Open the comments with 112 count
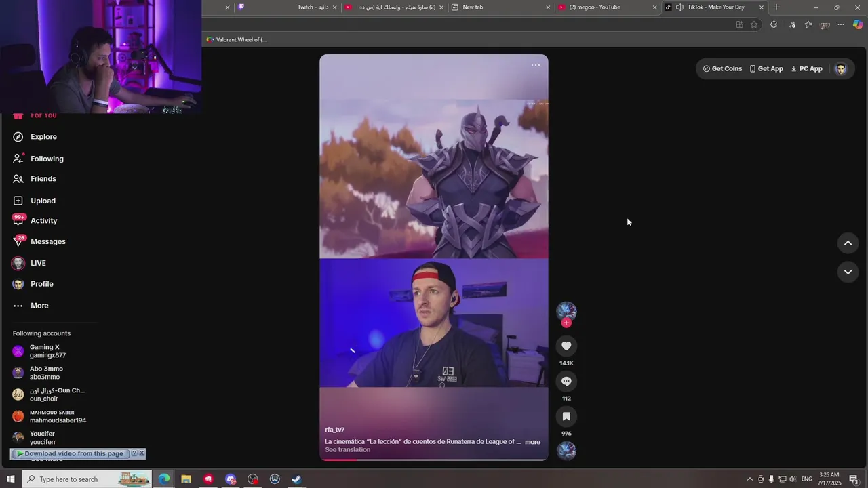868x488 pixels. tap(566, 382)
